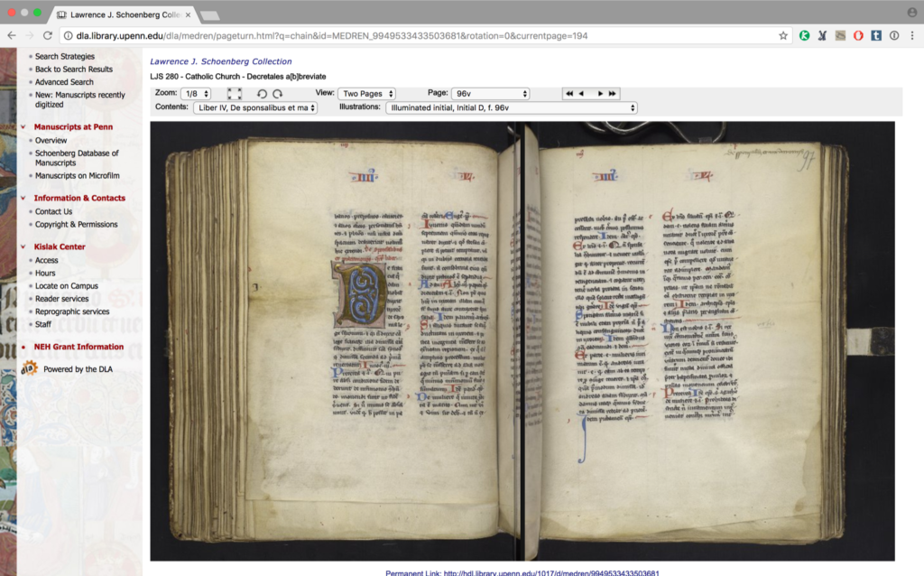924x576 pixels.
Task: Open the Contents dropdown
Action: [255, 108]
